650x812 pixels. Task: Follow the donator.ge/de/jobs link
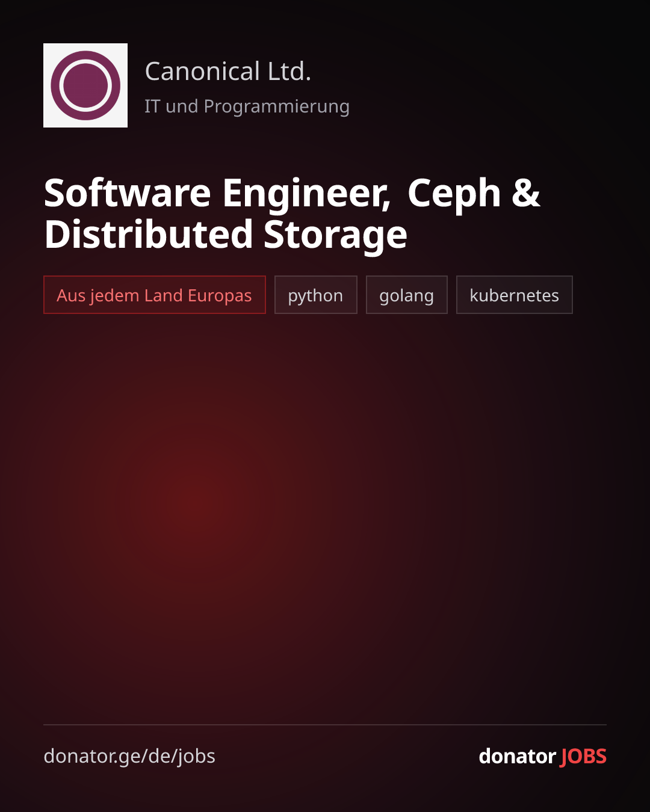pyautogui.click(x=129, y=756)
